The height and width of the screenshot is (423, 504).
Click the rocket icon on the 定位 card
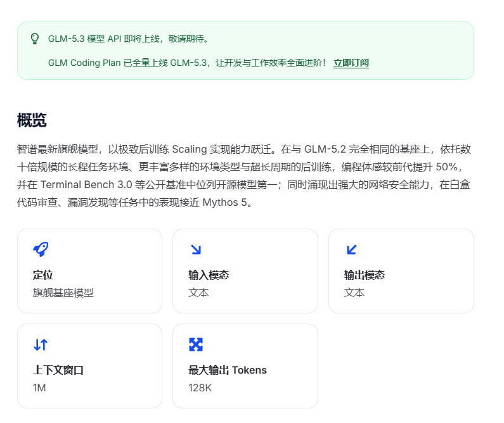41,249
